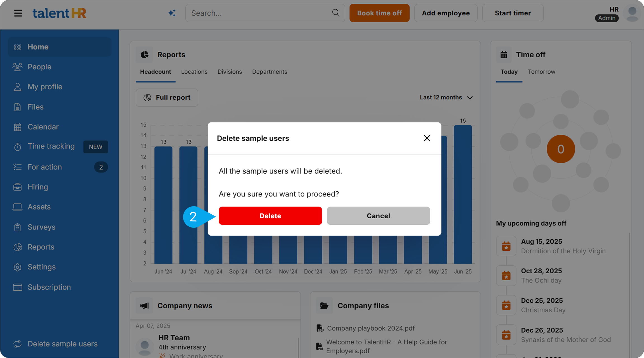The height and width of the screenshot is (358, 644).
Task: Open Welcome to TalentHR Help Guide pdf
Action: tap(386, 347)
